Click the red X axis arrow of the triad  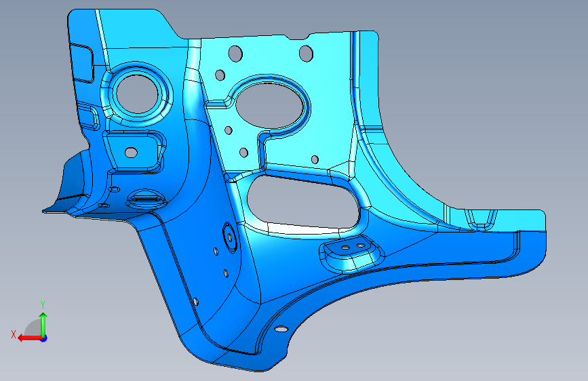pyautogui.click(x=29, y=338)
